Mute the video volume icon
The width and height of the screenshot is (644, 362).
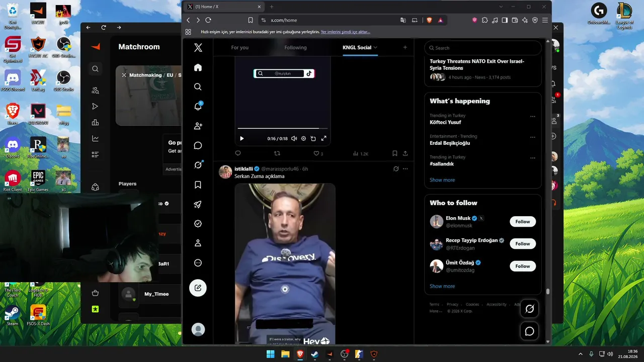pyautogui.click(x=294, y=139)
